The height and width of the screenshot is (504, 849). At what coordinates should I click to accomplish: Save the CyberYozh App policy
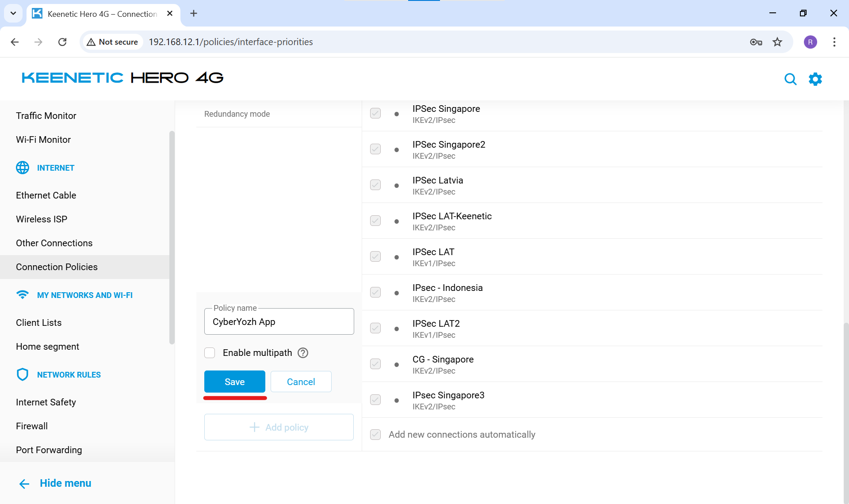[x=234, y=382]
